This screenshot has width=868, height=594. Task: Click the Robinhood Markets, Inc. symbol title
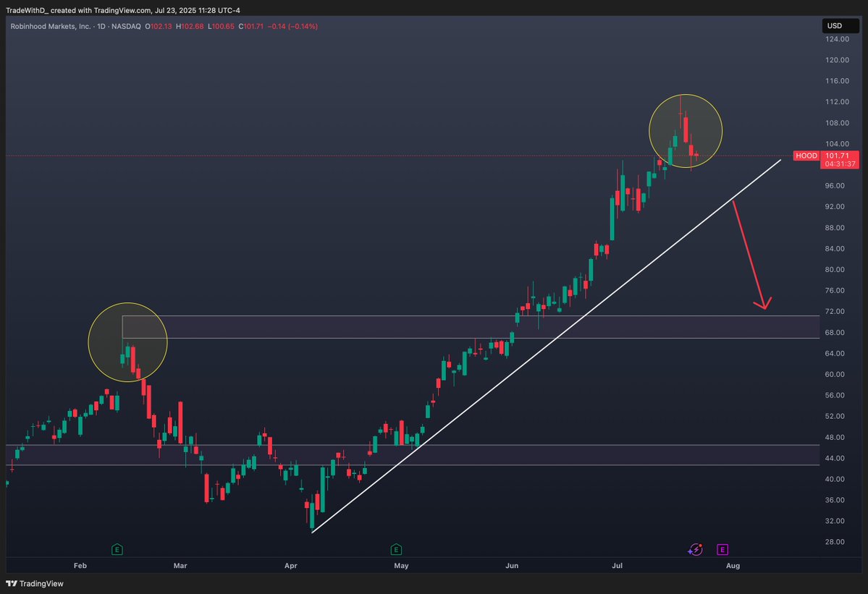[51, 26]
